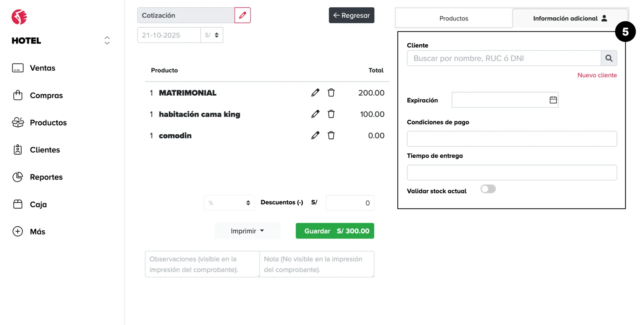
Task: Expand the Imprimir dropdown menu
Action: (x=247, y=231)
